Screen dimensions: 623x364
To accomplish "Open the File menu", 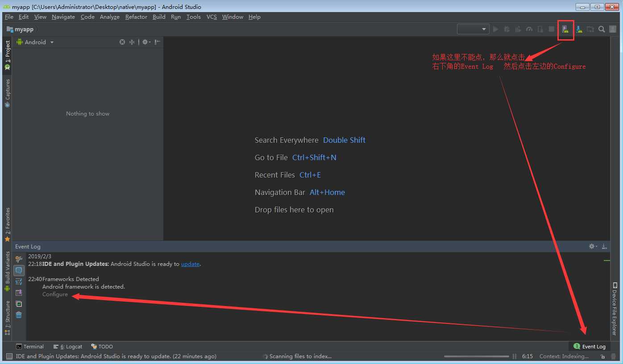I will coord(9,17).
